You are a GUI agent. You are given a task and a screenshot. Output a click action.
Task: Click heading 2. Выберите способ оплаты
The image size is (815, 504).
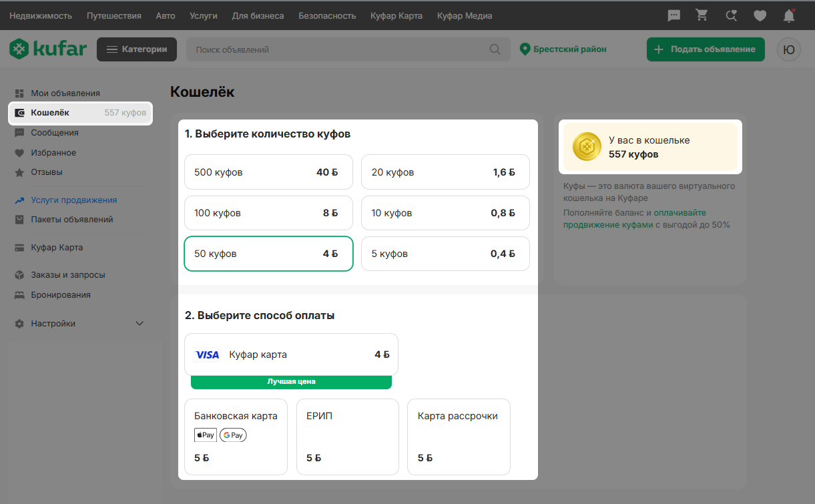260,315
